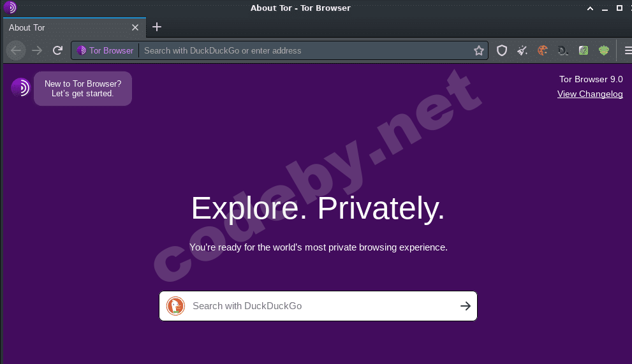Open the green striped square extension icon
This screenshot has width=632, height=364.
click(584, 50)
